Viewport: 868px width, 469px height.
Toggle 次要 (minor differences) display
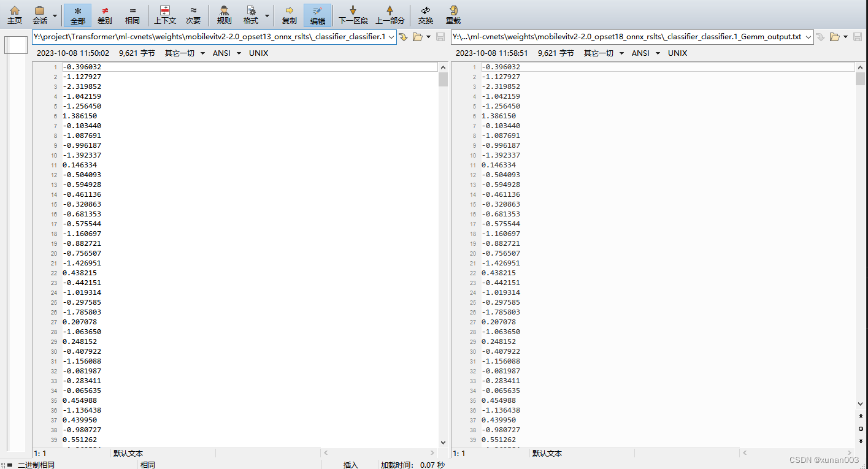193,15
